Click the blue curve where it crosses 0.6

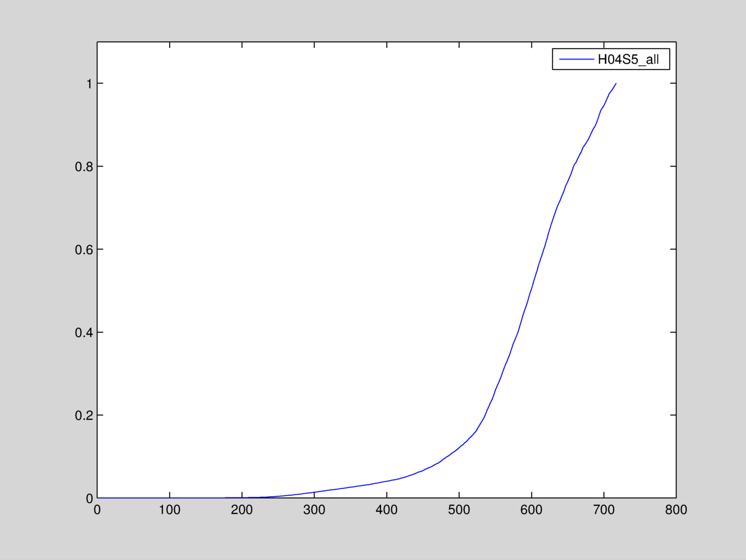point(544,249)
